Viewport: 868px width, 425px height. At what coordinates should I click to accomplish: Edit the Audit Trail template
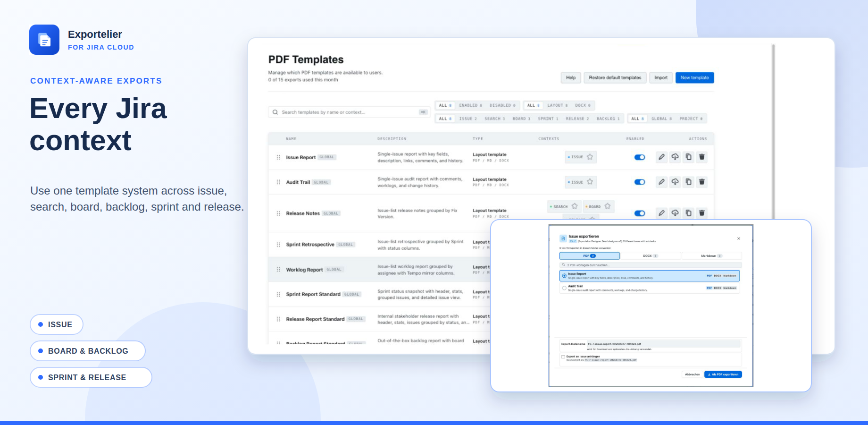pyautogui.click(x=662, y=182)
